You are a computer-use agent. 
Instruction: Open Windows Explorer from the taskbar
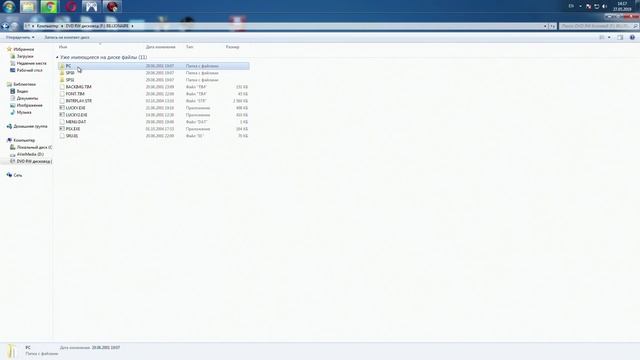[x=29, y=7]
